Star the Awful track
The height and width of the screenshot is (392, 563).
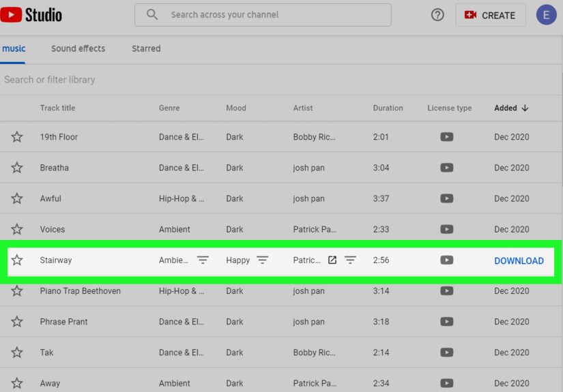point(17,198)
